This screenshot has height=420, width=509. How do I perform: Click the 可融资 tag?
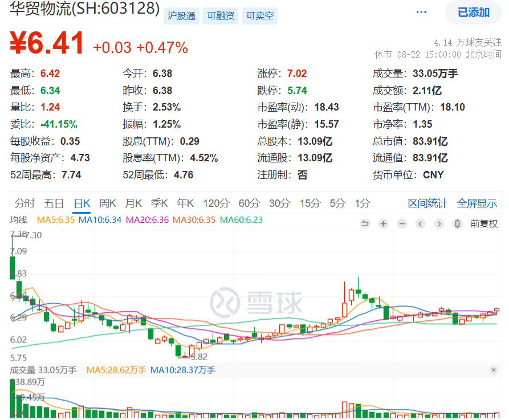221,16
